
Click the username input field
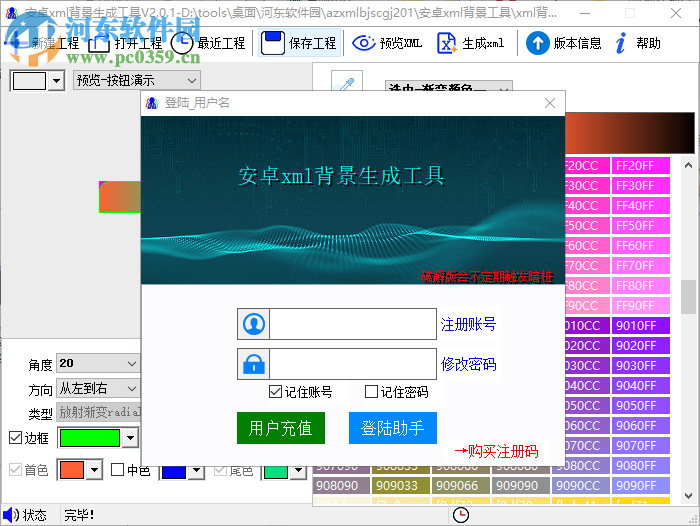tap(353, 324)
